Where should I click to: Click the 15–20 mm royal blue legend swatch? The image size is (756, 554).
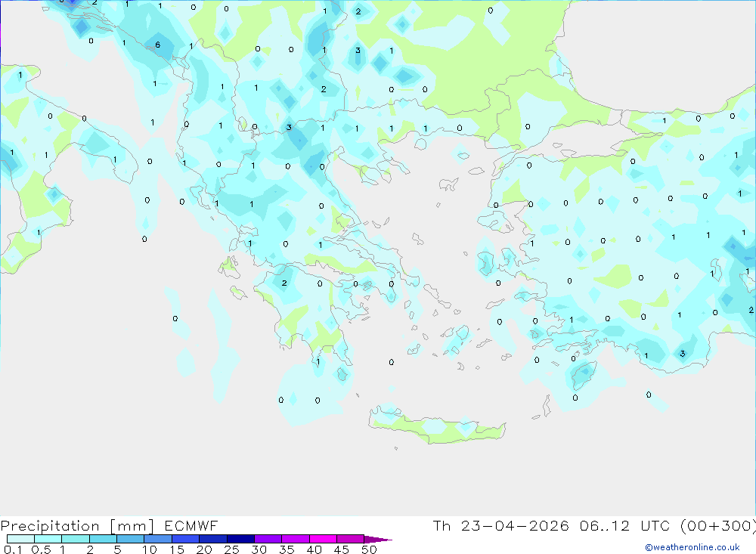(186, 539)
